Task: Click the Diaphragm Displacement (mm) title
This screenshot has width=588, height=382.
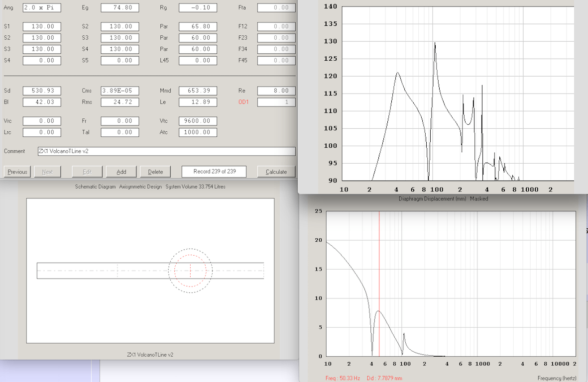Action: point(432,199)
